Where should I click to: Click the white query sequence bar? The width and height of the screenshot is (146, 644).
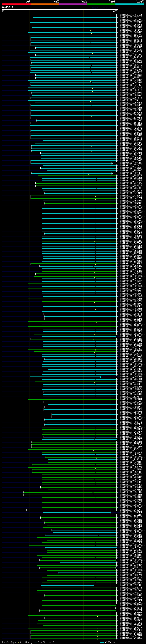(60, 10)
